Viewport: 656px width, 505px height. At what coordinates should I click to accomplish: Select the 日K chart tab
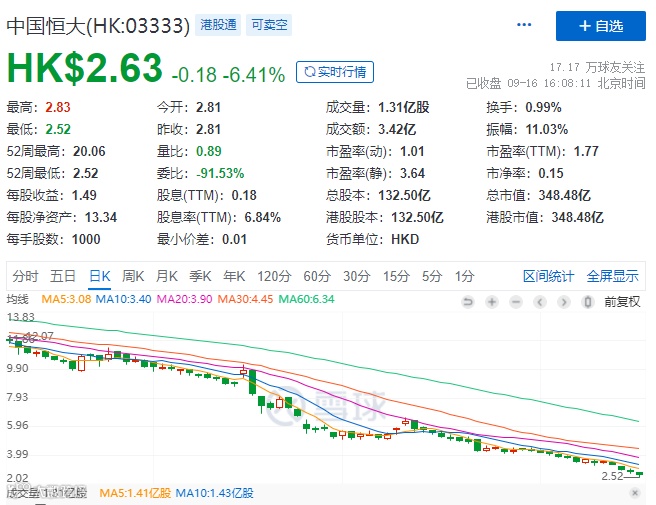click(x=100, y=276)
